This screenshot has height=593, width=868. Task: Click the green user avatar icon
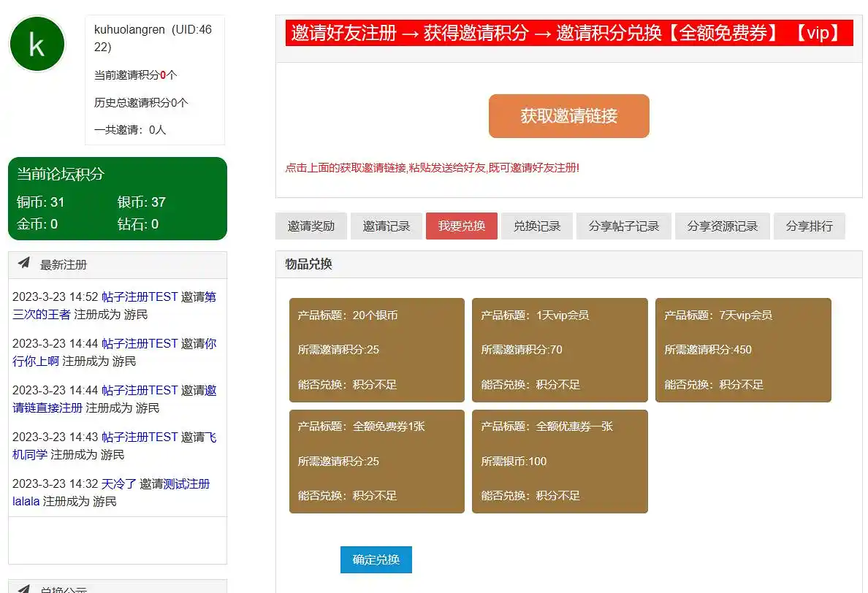(37, 45)
